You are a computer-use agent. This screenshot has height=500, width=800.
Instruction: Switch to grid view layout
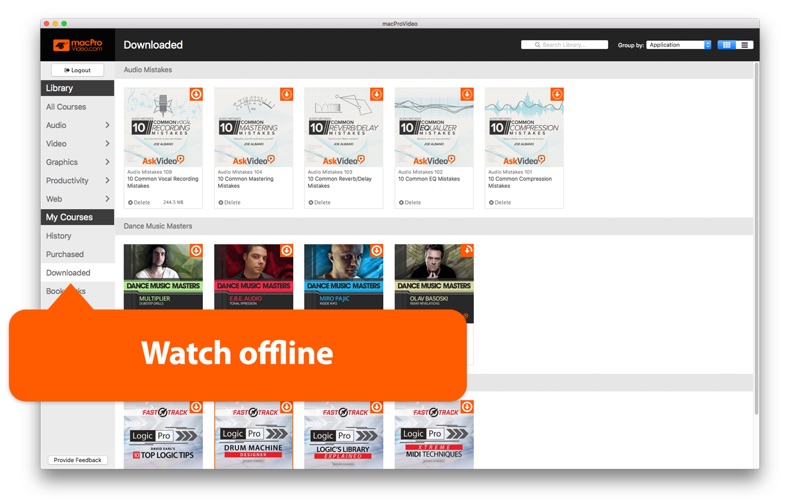point(727,45)
